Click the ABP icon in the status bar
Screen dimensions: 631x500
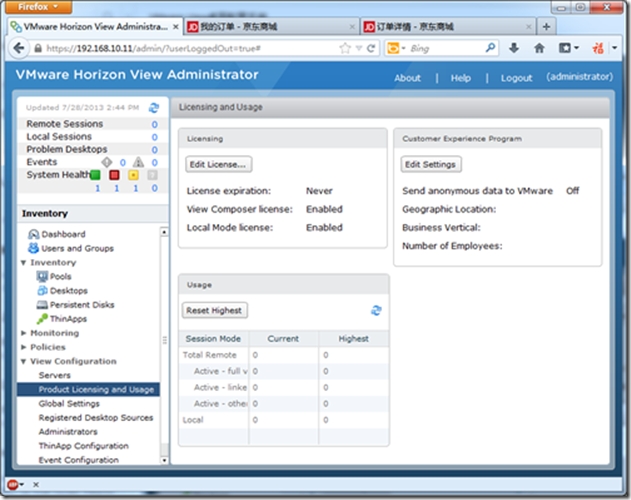[x=12, y=485]
